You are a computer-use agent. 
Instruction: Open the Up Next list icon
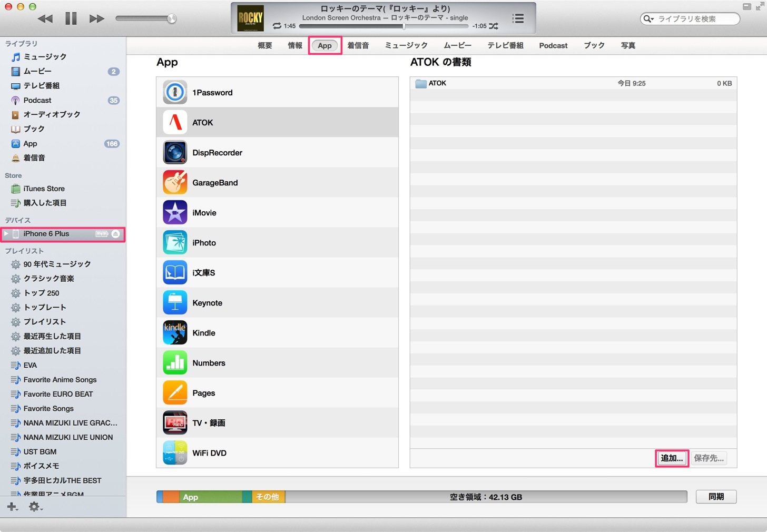point(518,18)
